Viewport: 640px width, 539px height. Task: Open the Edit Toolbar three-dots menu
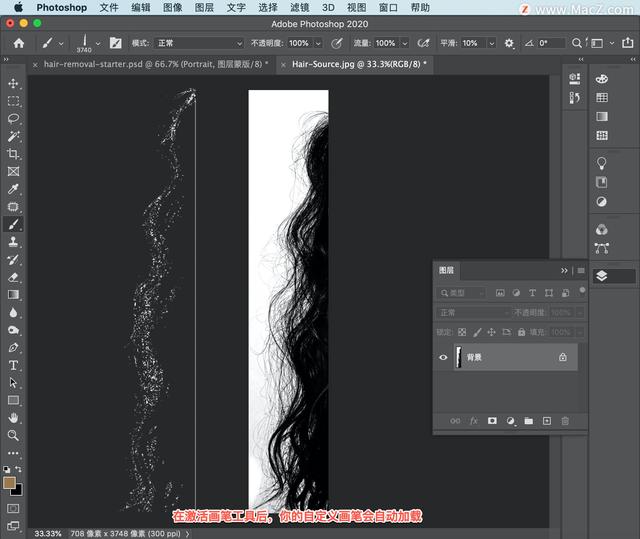13,453
